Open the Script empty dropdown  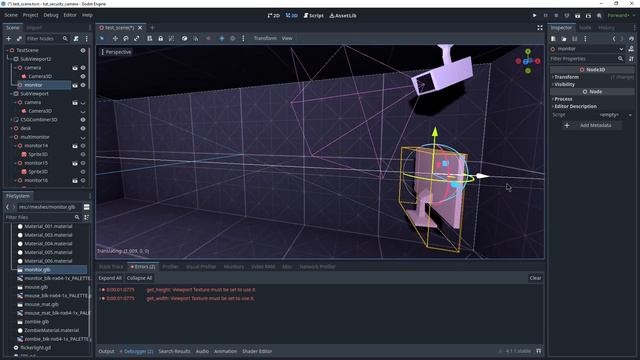[615, 115]
